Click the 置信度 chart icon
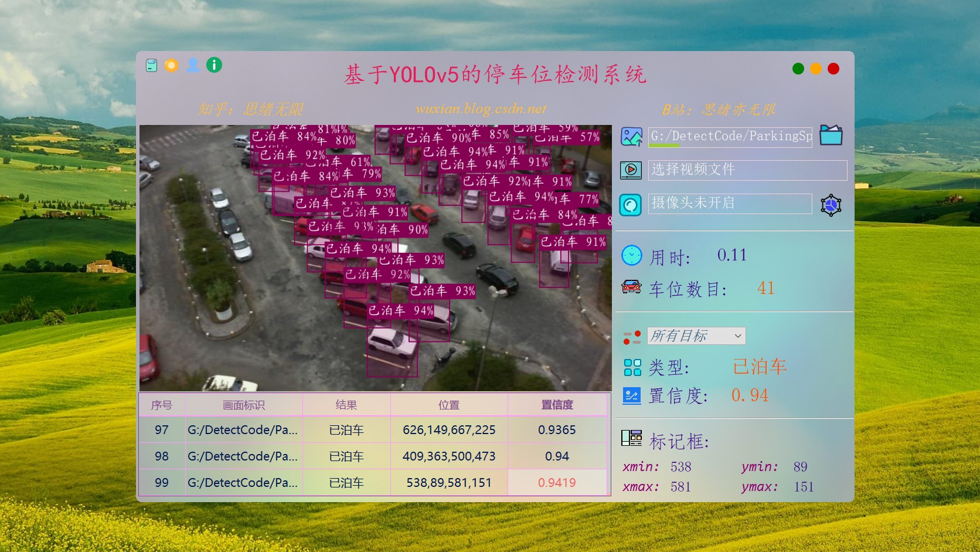Viewport: 980px width, 552px height. 632,395
